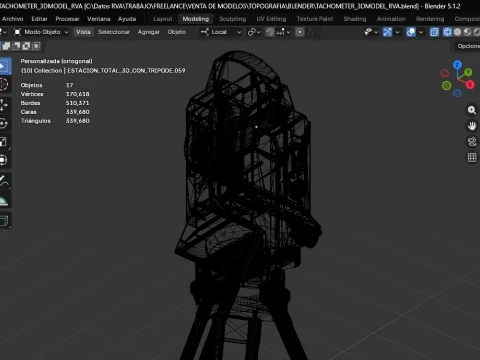Align view to green Y axis
This screenshot has height=360, width=480.
point(468,72)
